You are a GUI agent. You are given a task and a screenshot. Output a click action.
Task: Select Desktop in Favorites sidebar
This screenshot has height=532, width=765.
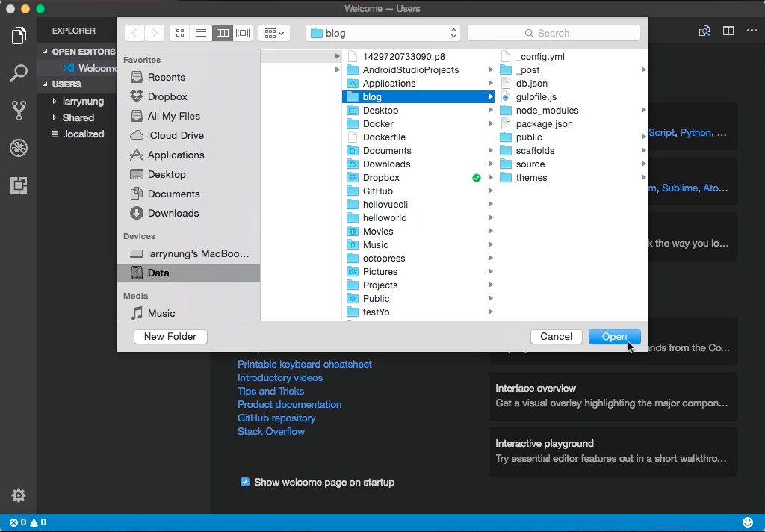click(x=188, y=174)
